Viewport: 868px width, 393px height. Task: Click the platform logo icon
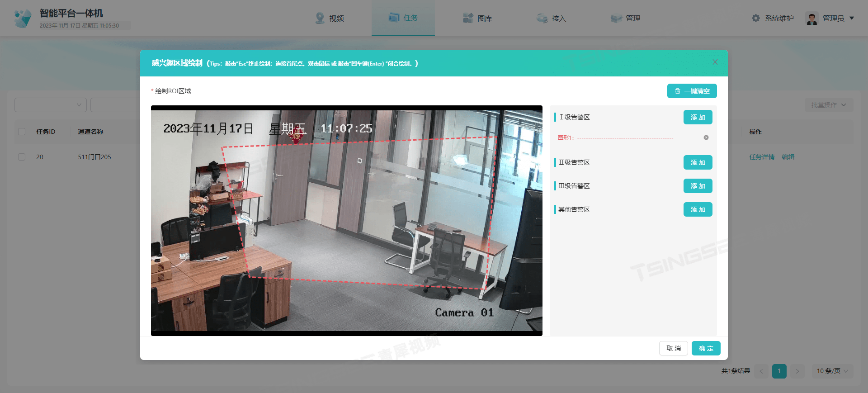point(23,19)
